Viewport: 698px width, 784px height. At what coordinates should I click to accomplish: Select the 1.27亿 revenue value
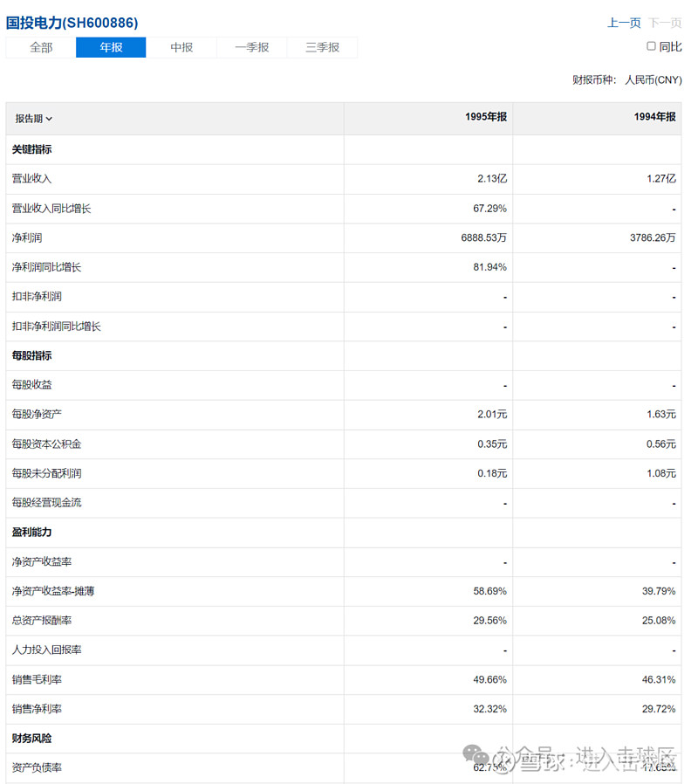click(x=661, y=179)
